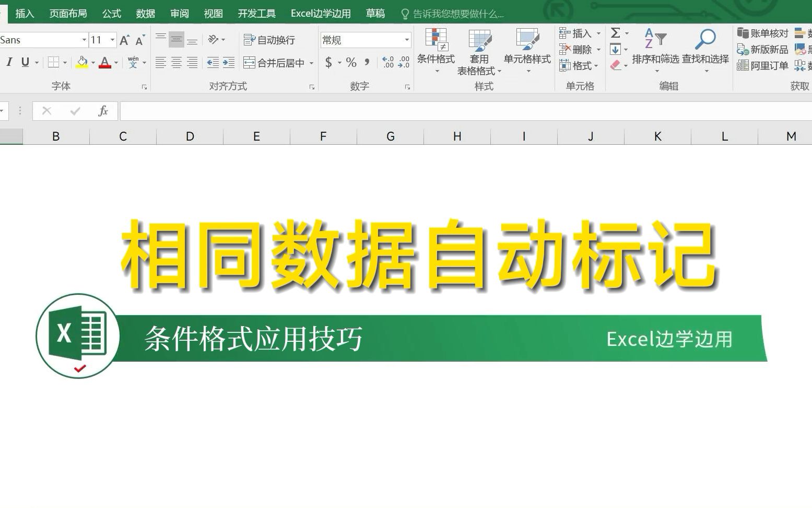Click the Increase Indent icon

229,63
